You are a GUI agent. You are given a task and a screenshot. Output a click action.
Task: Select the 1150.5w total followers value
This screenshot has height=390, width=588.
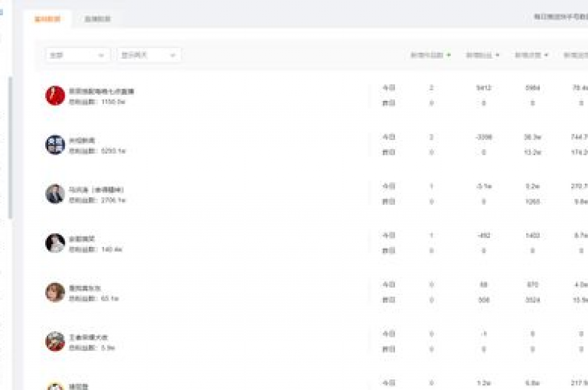coord(113,102)
